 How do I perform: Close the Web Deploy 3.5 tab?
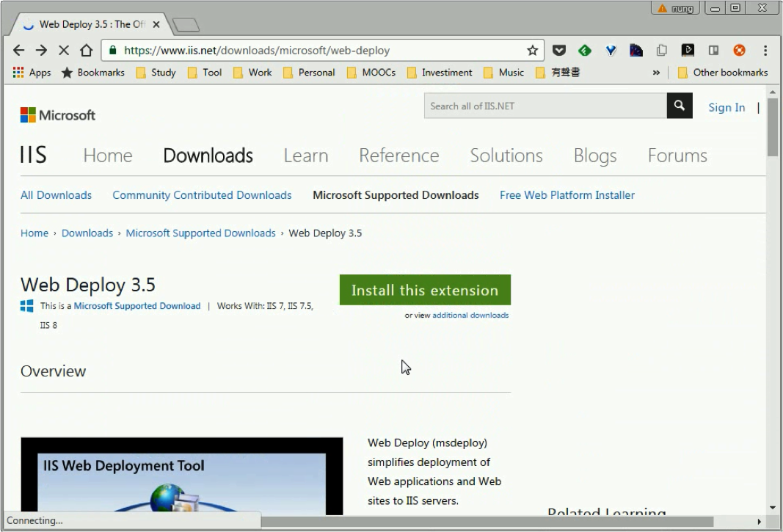click(156, 24)
